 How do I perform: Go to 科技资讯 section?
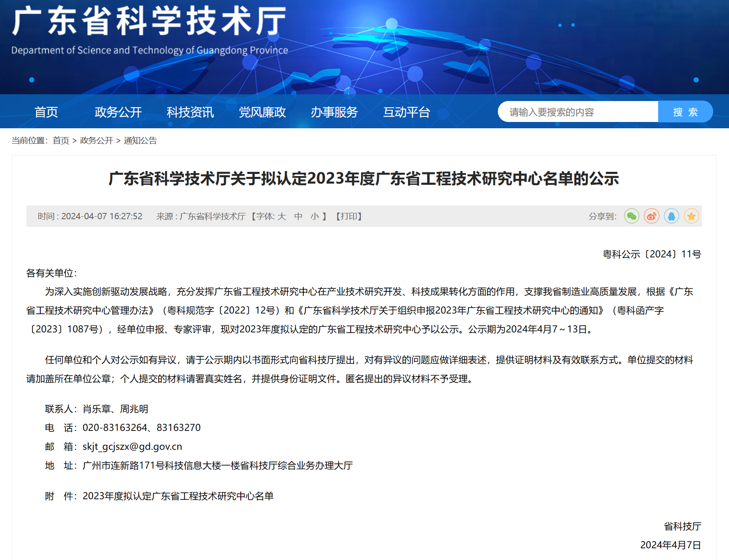click(x=190, y=112)
